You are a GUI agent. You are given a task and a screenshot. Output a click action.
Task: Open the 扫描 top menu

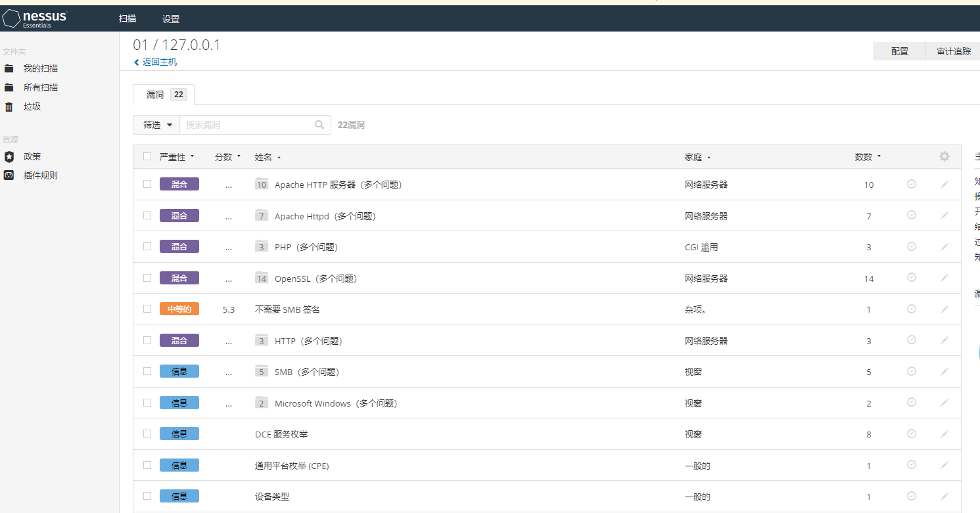pos(128,19)
